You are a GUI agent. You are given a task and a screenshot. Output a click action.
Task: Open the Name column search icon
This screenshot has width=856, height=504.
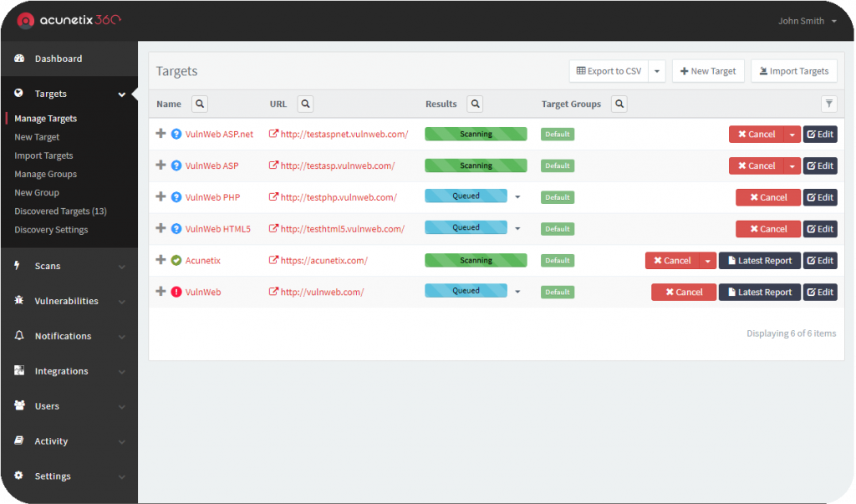(x=200, y=104)
